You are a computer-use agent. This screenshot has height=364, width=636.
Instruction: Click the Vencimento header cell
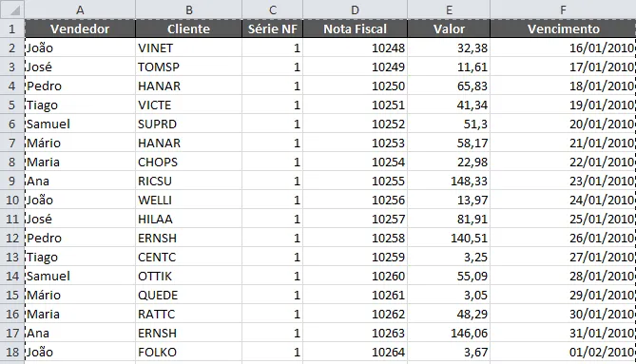tap(563, 29)
